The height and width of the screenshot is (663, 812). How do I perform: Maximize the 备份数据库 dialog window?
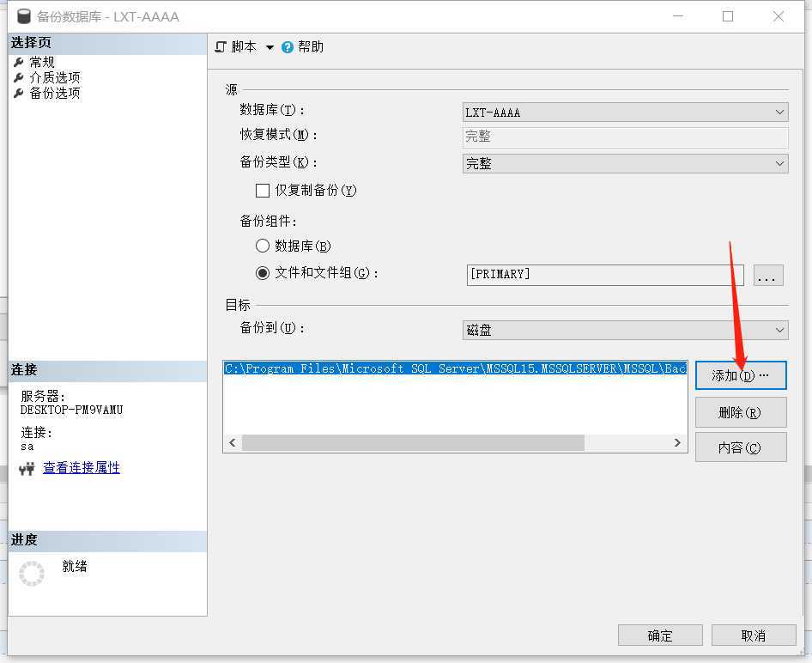pos(728,16)
